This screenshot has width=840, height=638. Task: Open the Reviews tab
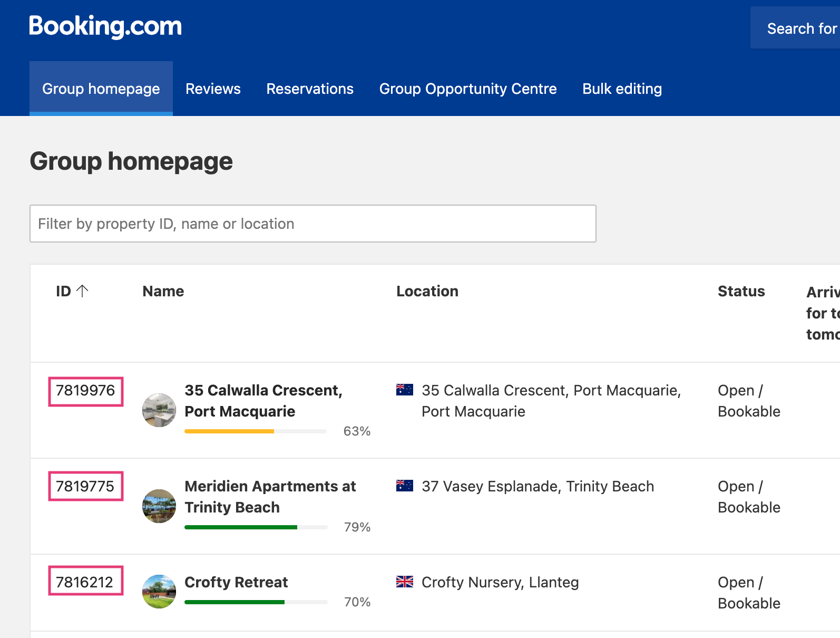point(213,89)
